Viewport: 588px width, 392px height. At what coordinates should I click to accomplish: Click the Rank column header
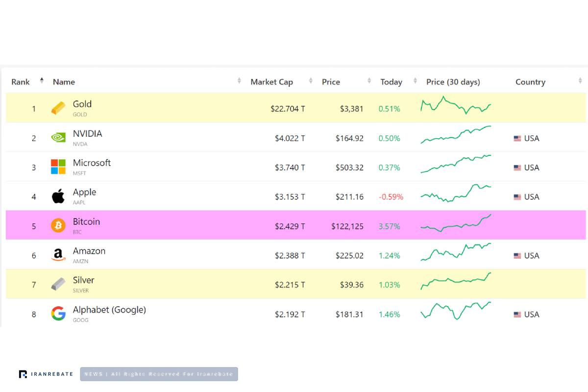(x=21, y=82)
